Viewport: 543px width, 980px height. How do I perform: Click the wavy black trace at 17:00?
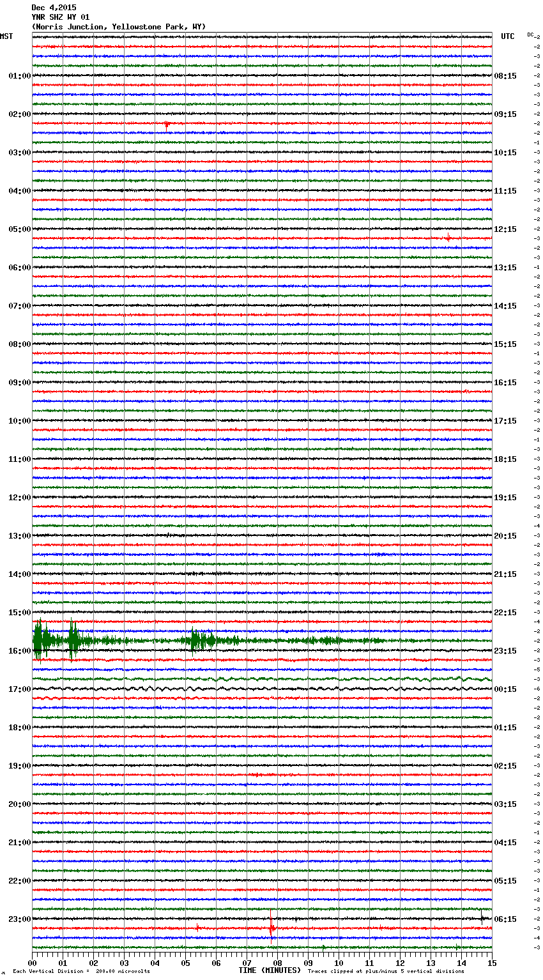coord(262,689)
